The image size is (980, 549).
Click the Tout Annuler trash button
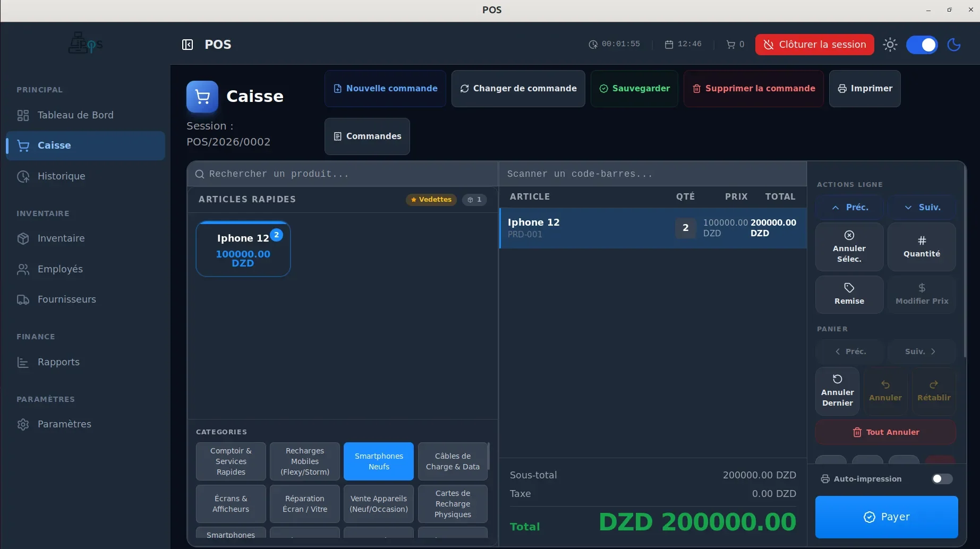[x=885, y=432]
